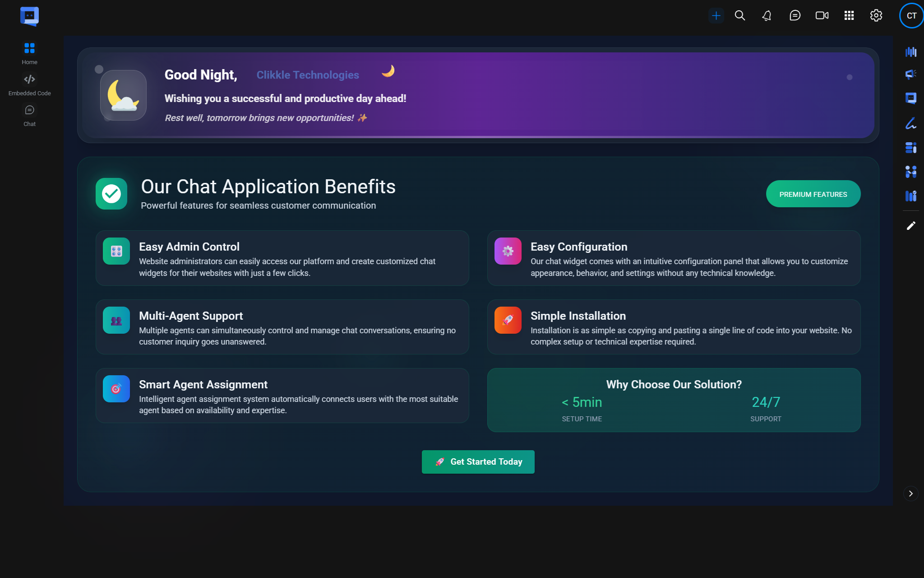Image resolution: width=924 pixels, height=578 pixels.
Task: Click the Easy Configuration feature card
Action: 674,258
